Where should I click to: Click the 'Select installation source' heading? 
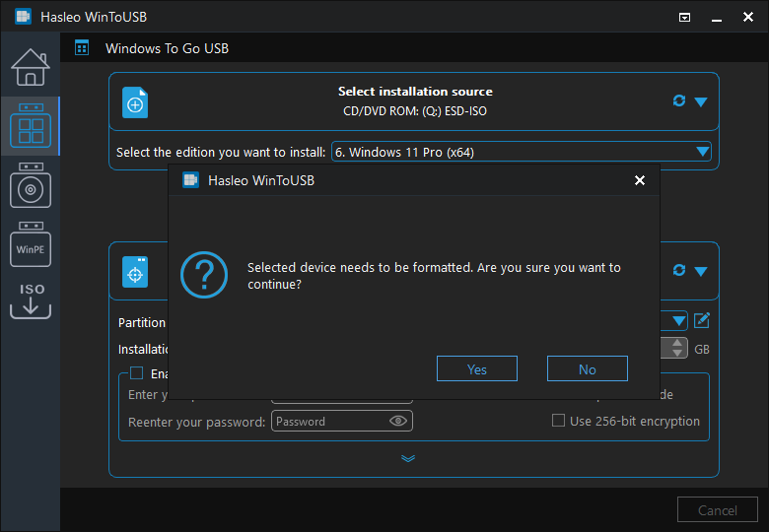coord(415,92)
